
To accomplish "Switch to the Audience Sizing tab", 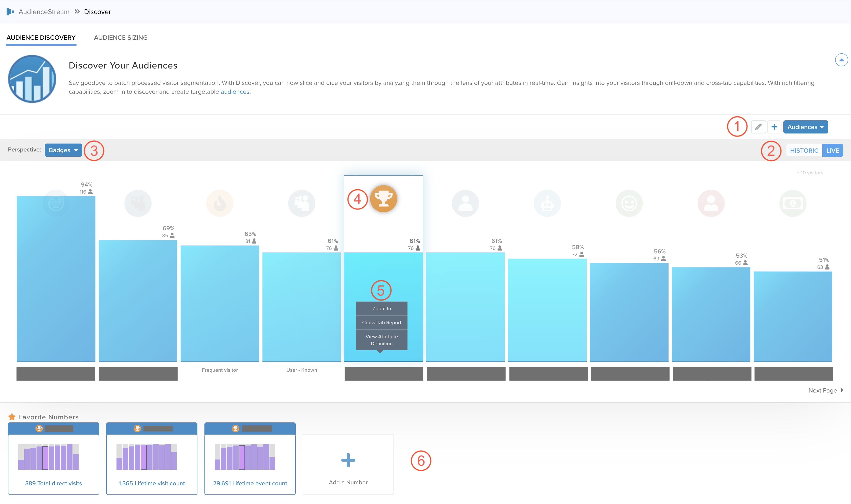I will coord(121,38).
